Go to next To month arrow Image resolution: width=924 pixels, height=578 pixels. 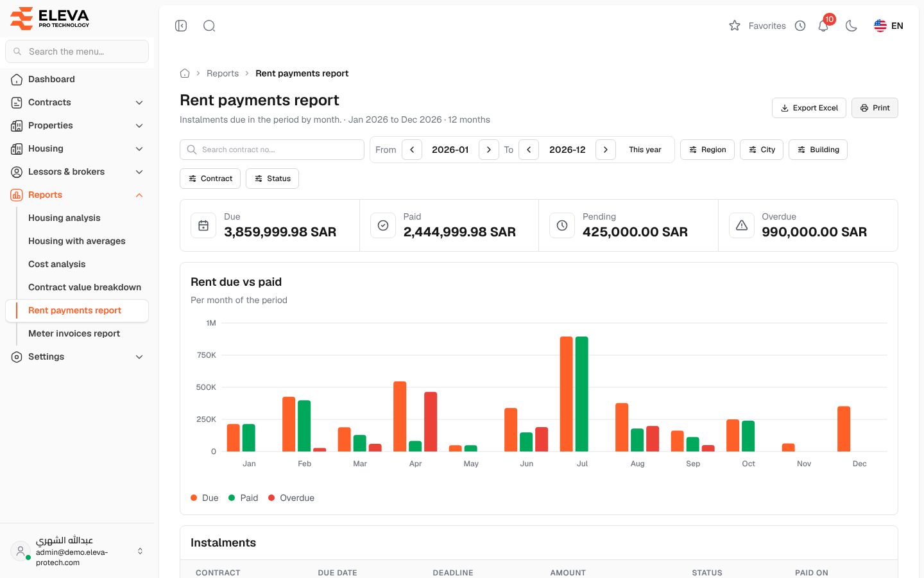(x=606, y=150)
